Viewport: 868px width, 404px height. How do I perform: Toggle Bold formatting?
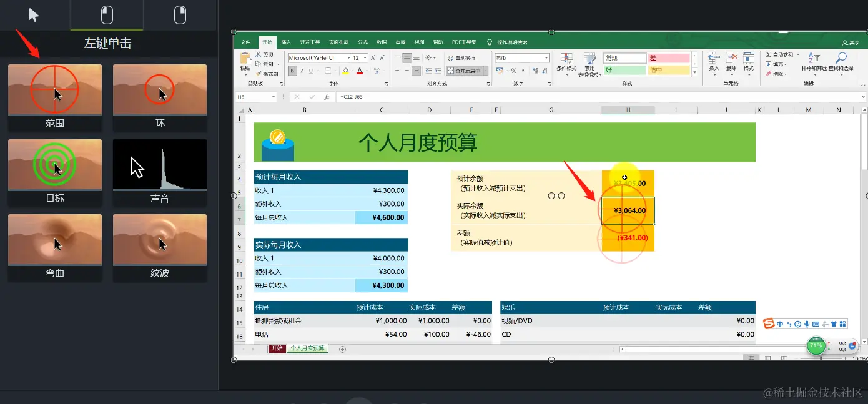pos(292,71)
